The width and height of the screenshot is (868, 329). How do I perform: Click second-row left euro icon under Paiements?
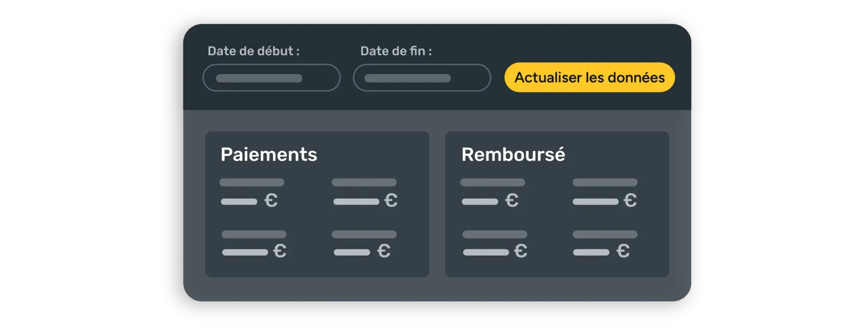coord(280,251)
